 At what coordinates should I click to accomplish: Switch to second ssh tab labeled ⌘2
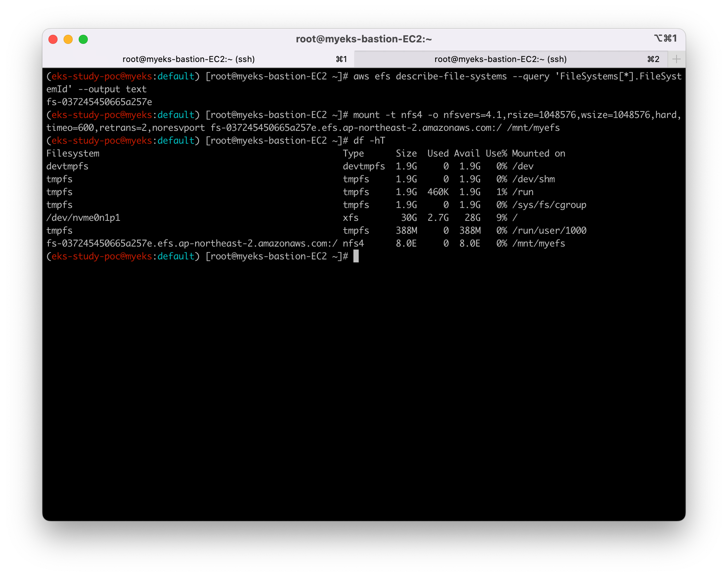500,59
